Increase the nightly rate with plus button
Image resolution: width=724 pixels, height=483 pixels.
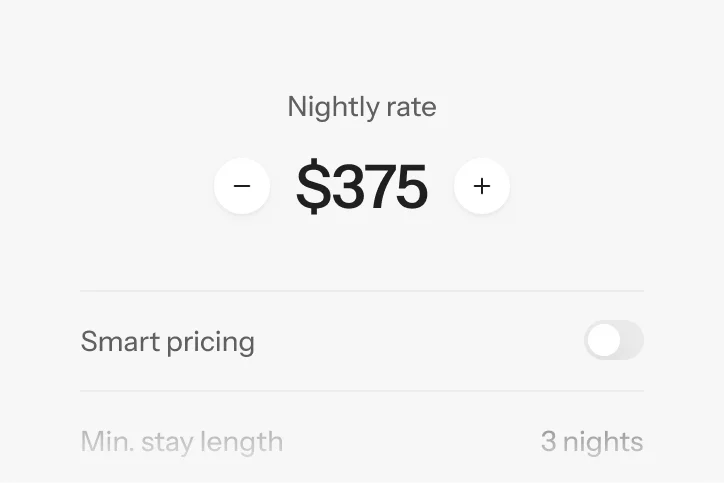coord(482,186)
